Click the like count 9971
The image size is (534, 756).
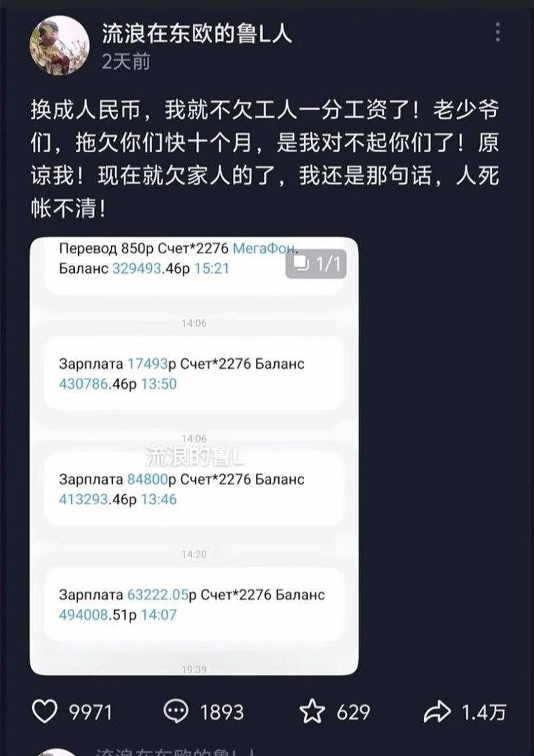91,712
